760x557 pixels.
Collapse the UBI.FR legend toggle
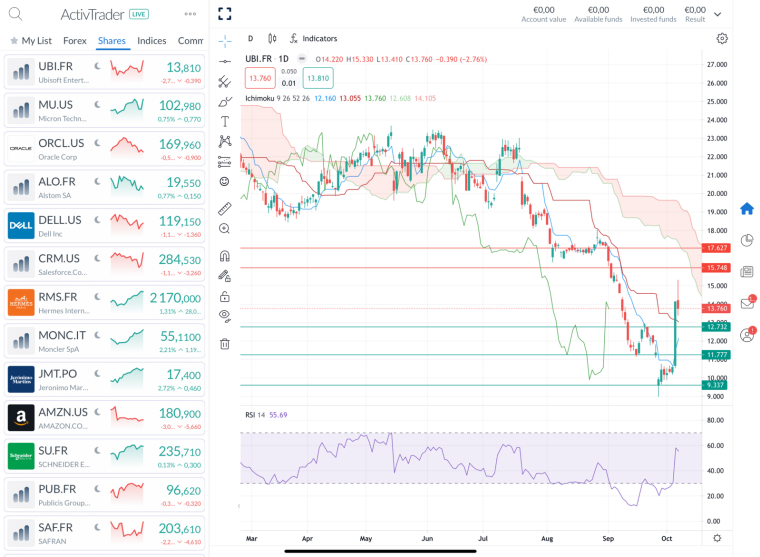[x=302, y=59]
